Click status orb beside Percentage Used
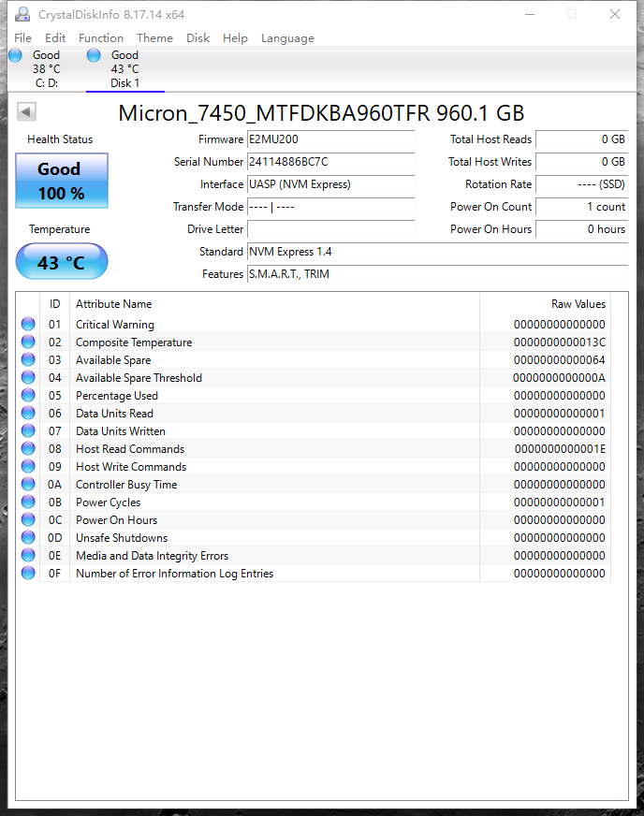 pyautogui.click(x=28, y=396)
